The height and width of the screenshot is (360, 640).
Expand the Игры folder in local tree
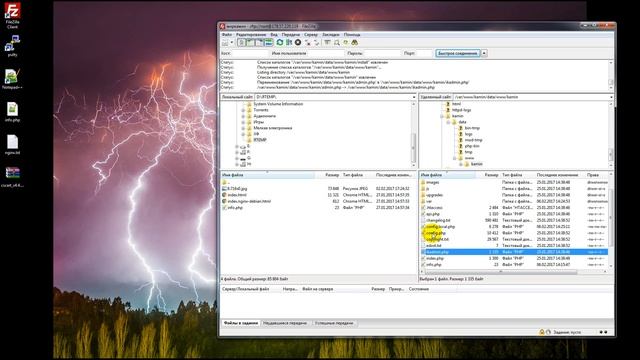pos(243,122)
